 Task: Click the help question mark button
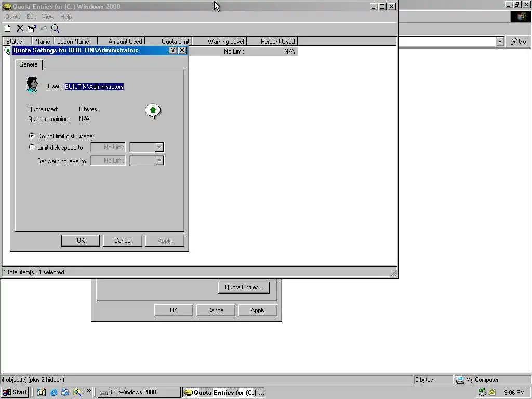point(172,50)
